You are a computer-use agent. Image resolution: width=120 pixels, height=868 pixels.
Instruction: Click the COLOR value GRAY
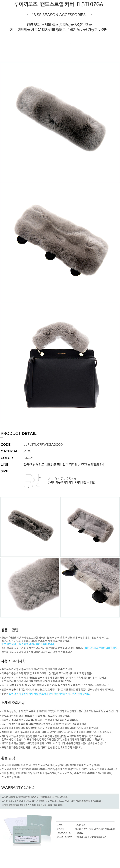28,458
